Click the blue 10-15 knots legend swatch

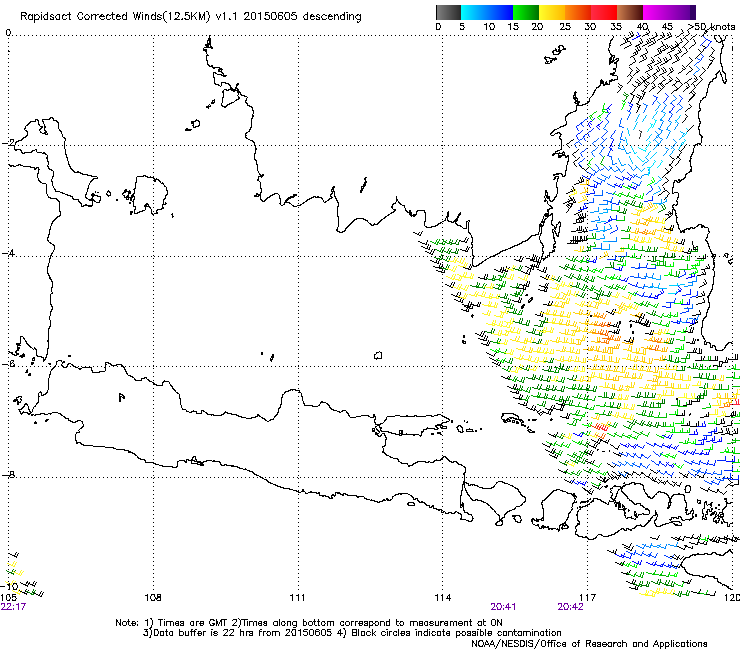point(500,12)
